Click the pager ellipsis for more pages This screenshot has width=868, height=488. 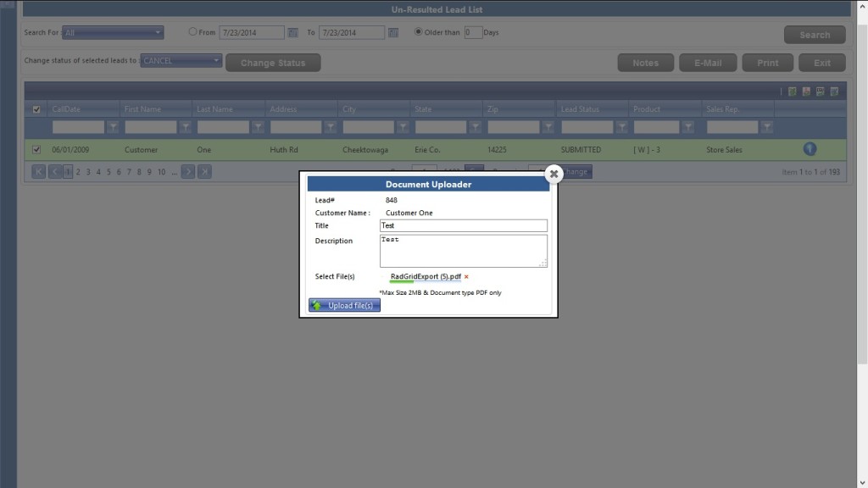[x=175, y=172]
